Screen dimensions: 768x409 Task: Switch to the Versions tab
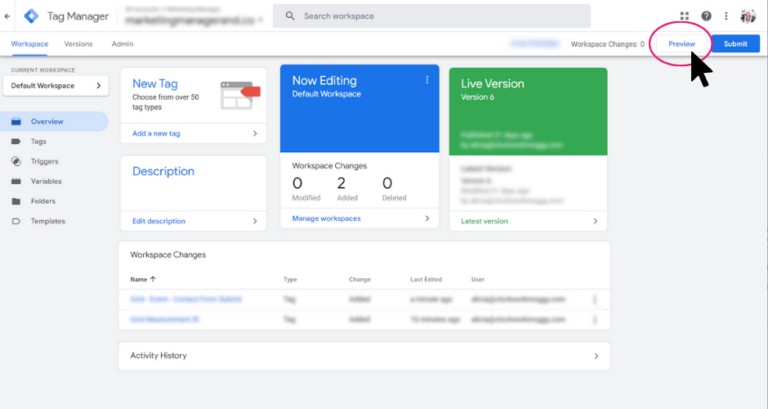tap(78, 44)
